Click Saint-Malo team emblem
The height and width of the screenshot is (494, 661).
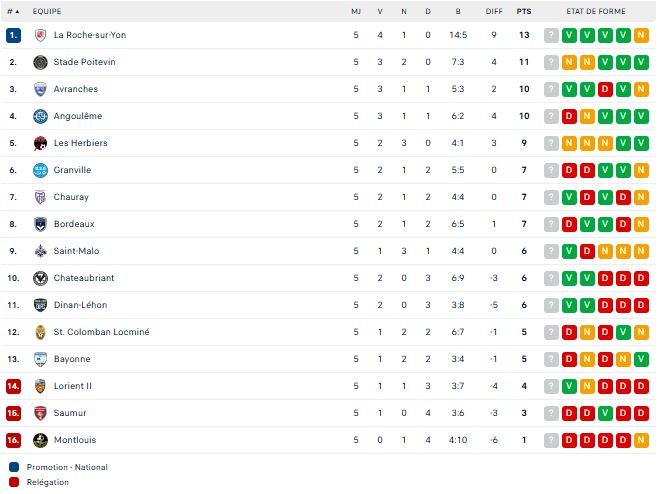click(x=40, y=251)
